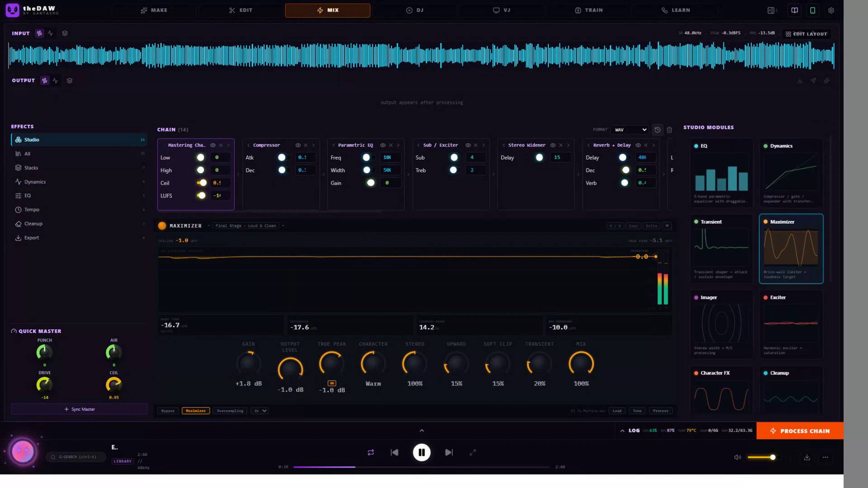Click the OUTPUT layers icon
Image resolution: width=868 pixels, height=488 pixels.
(x=70, y=81)
